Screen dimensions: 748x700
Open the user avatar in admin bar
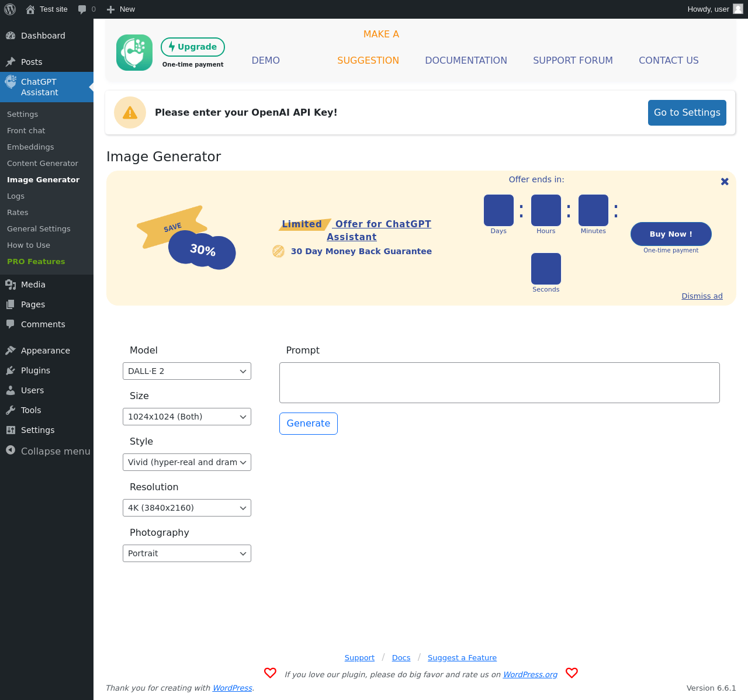(x=738, y=9)
